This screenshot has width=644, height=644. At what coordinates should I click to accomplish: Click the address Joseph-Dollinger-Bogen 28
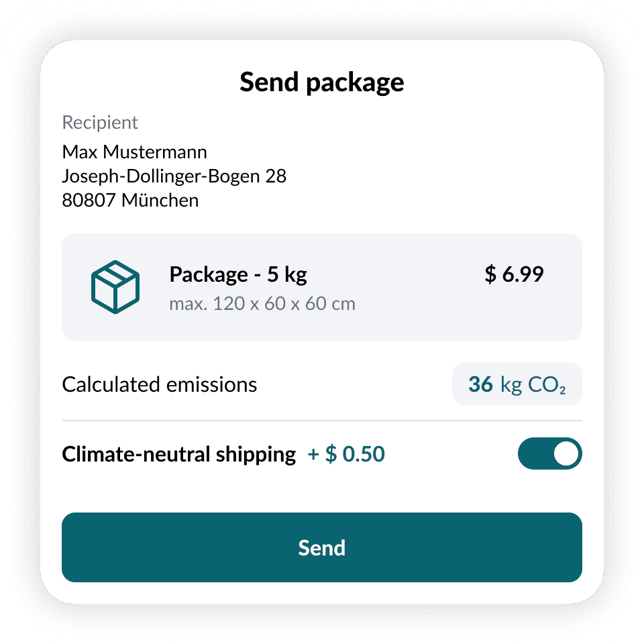coord(174,176)
